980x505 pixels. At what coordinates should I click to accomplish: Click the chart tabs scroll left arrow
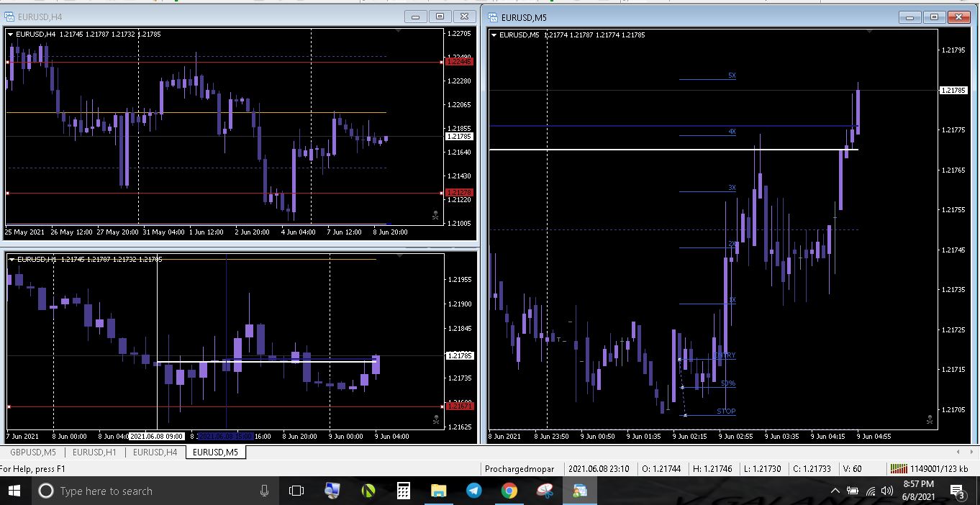[x=957, y=452]
